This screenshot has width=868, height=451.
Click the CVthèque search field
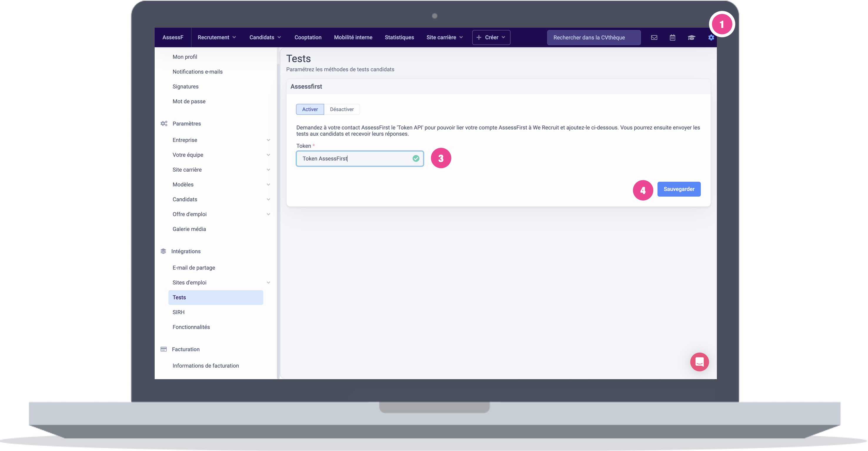[x=593, y=38]
